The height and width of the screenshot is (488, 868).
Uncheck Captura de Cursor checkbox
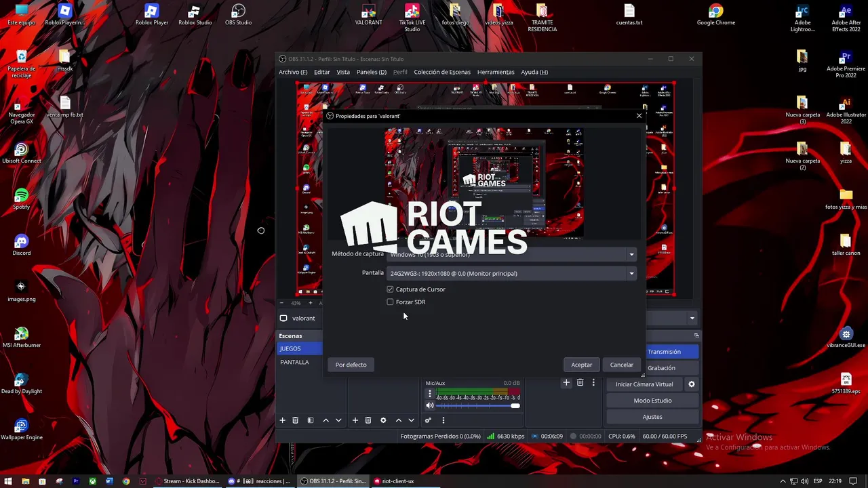click(390, 289)
